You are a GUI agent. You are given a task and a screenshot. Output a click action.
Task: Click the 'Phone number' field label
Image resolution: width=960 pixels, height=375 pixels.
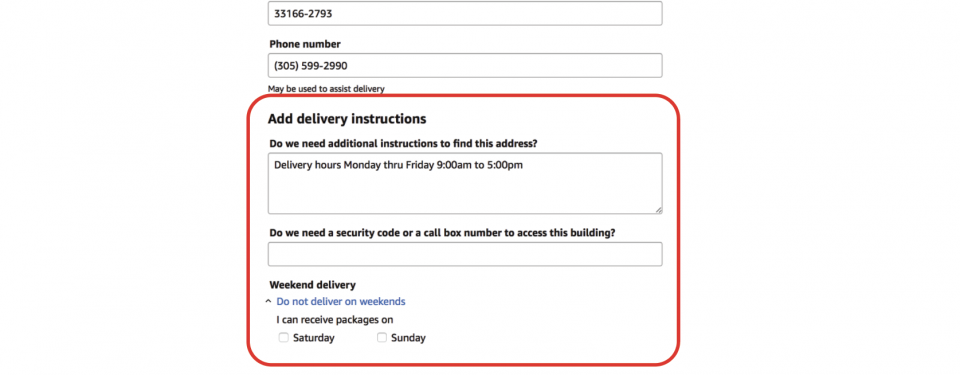click(305, 44)
